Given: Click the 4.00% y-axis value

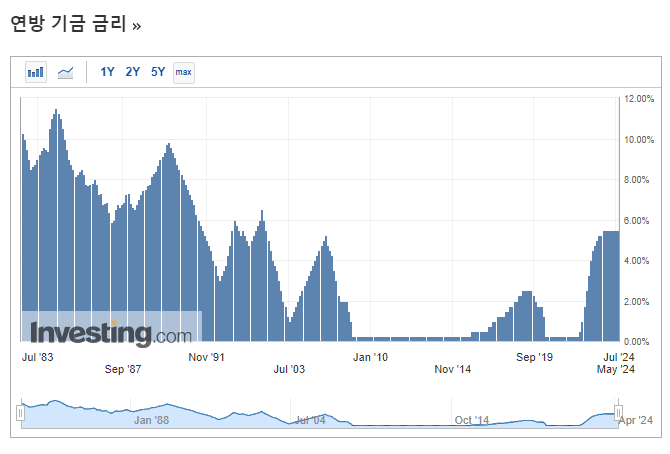Looking at the screenshot, I should [x=636, y=261].
